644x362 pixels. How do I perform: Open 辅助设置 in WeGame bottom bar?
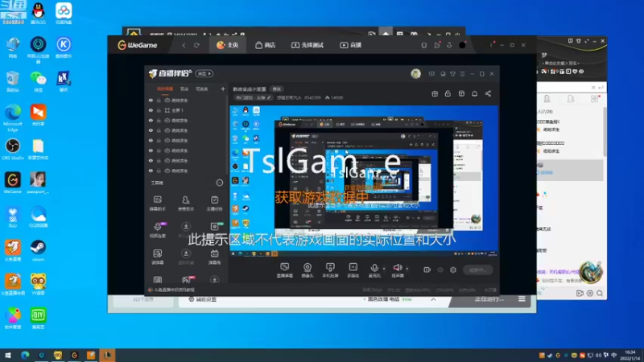202,299
